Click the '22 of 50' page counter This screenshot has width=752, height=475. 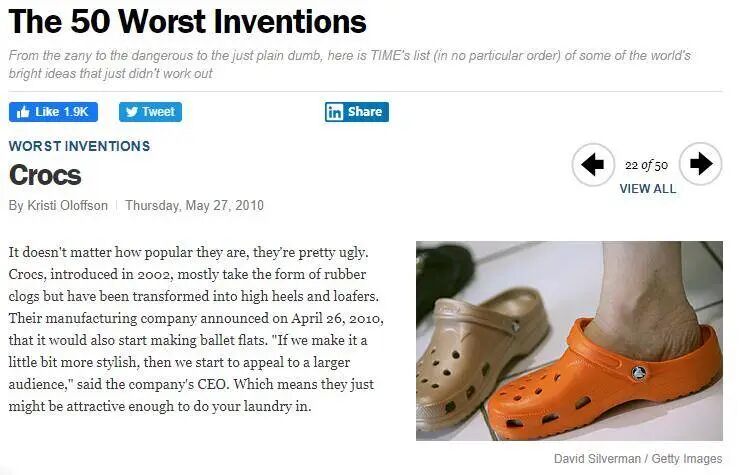646,165
